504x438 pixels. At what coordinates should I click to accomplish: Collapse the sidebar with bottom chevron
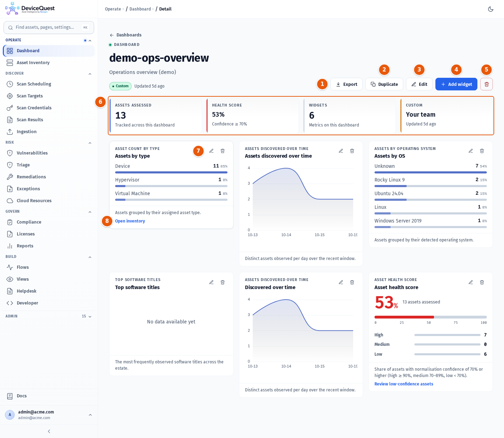49,431
